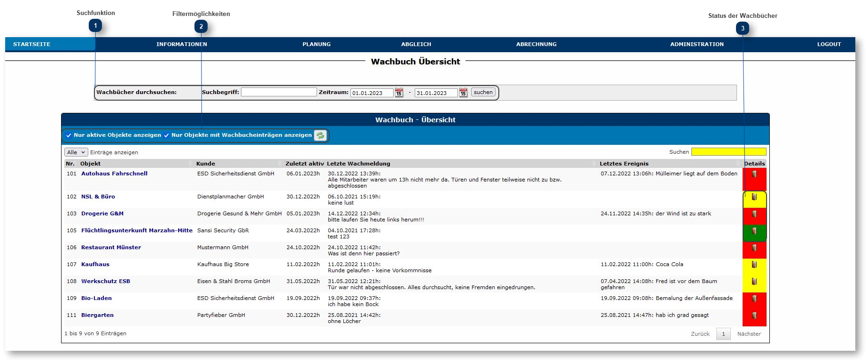868x363 pixels.
Task: Click customer cell 'Dienstplanmacher GmbH'
Action: 231,197
